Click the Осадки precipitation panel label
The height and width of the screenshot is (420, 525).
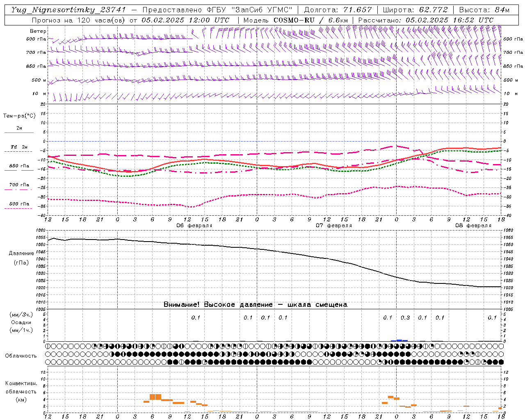pos(21,322)
